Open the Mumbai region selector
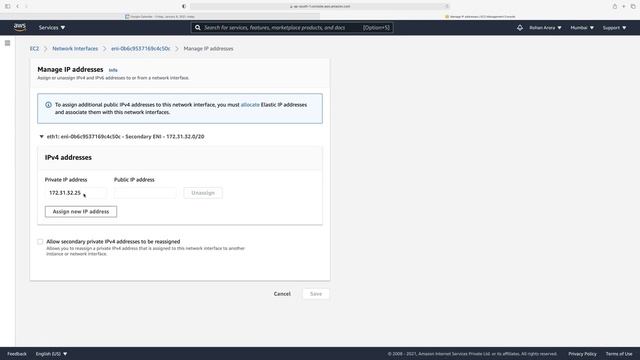The width and height of the screenshot is (640, 360). 582,28
